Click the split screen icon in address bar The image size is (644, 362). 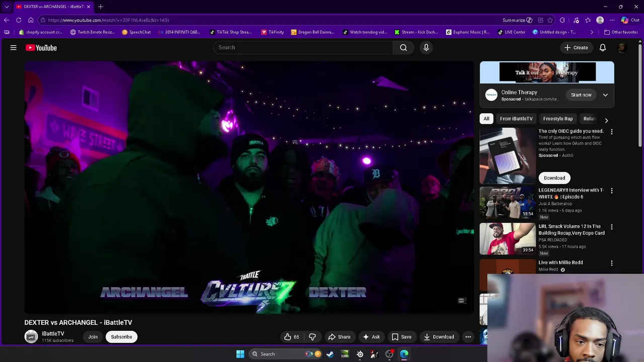(540, 20)
